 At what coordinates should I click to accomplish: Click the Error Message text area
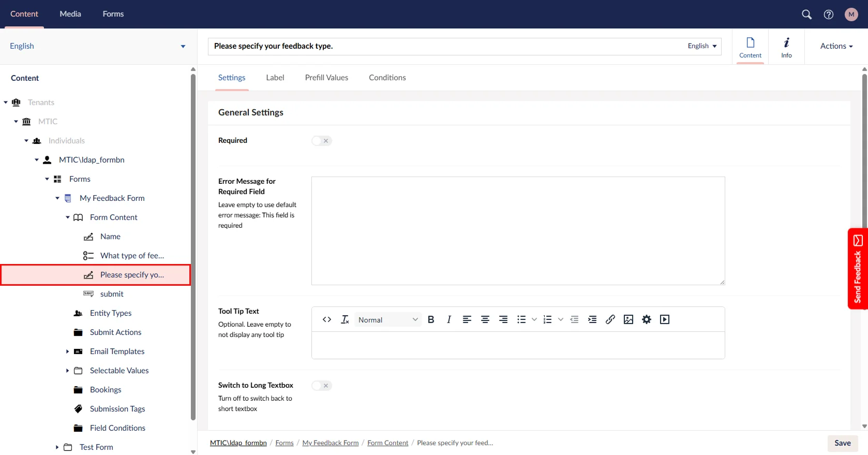coord(518,231)
